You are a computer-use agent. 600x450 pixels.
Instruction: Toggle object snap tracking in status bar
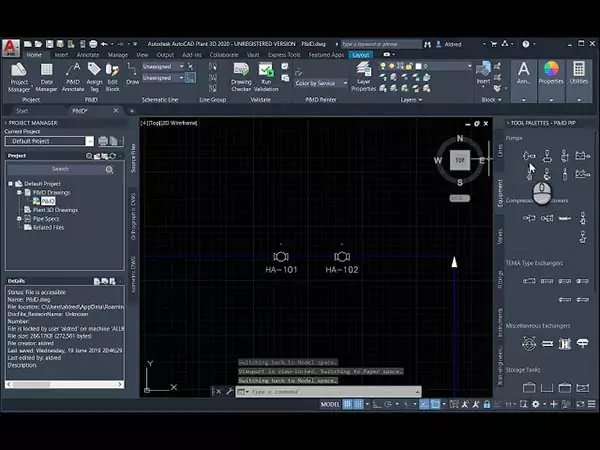424,404
